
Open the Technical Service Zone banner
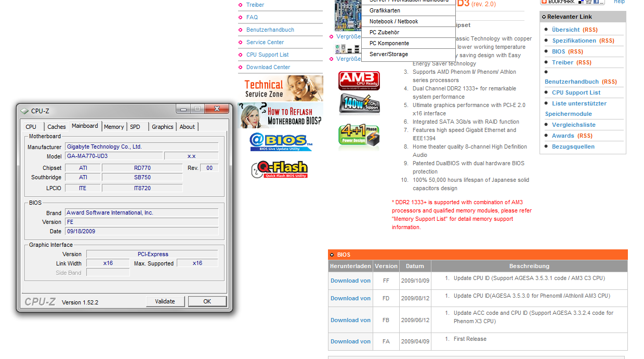[281, 88]
